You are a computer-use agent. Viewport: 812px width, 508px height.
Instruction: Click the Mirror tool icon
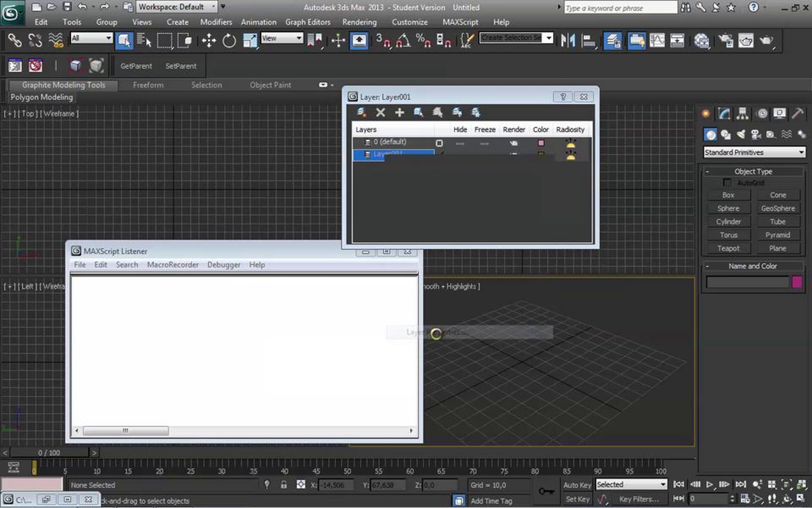click(x=568, y=41)
